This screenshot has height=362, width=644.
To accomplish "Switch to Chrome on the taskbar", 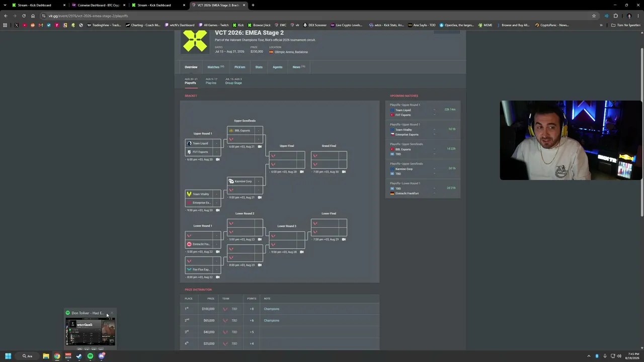I will [x=57, y=356].
